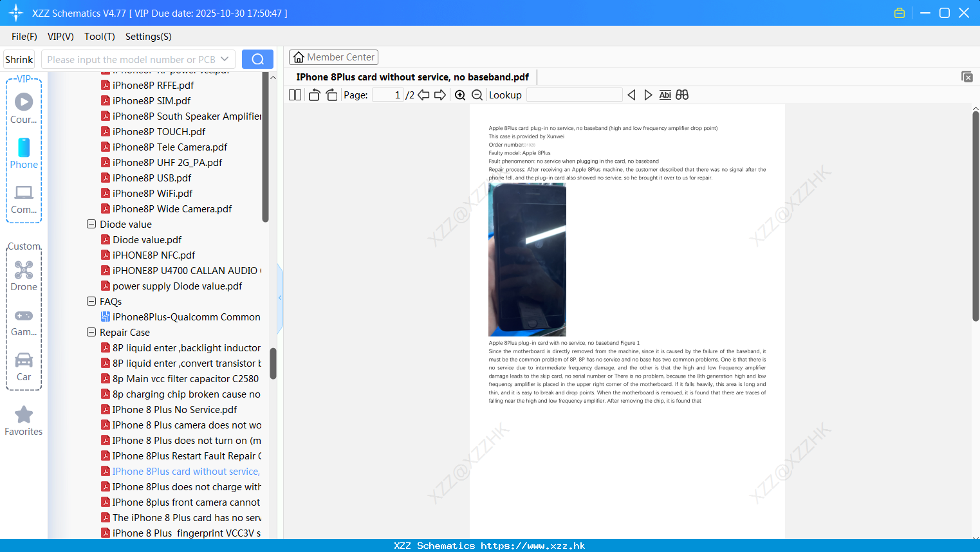The image size is (980, 552).
Task: Click the Shrink button
Action: (19, 59)
